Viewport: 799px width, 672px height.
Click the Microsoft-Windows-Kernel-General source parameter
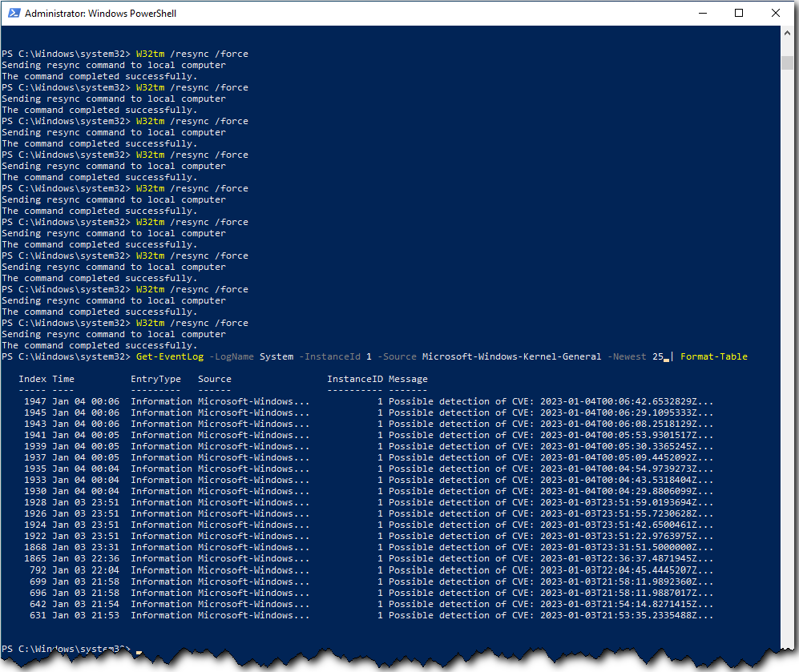click(511, 356)
